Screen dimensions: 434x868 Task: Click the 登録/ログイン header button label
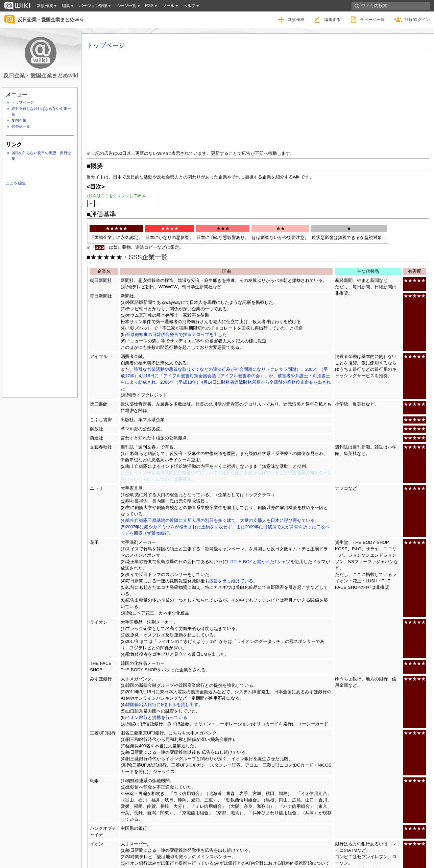tap(417, 20)
